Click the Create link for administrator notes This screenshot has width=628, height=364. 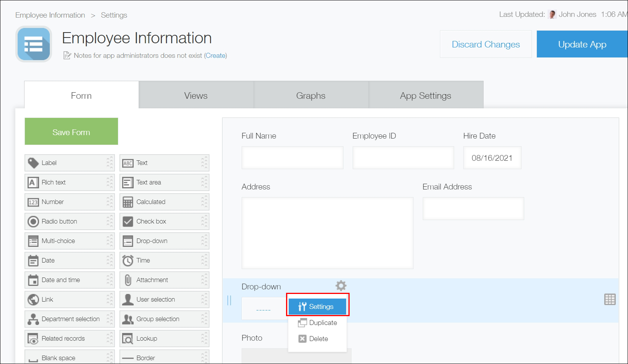tap(215, 55)
